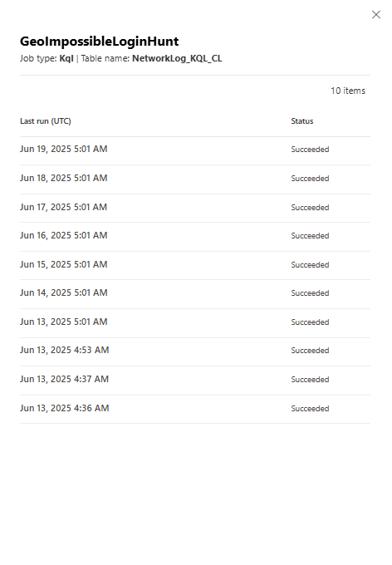The width and height of the screenshot is (392, 565).
Task: Select the Jun 15, 2025 5:01 AM run
Action: point(195,266)
